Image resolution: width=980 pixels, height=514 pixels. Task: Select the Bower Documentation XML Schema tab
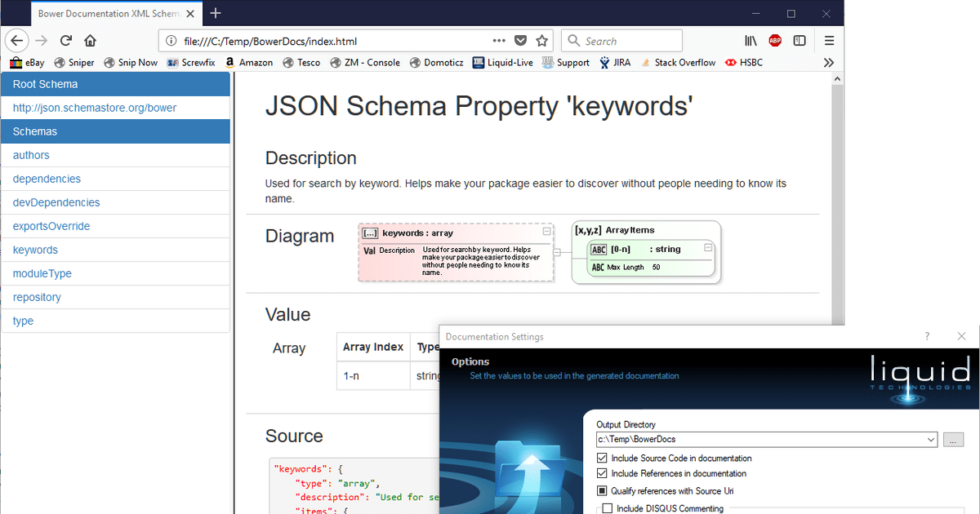(x=110, y=13)
